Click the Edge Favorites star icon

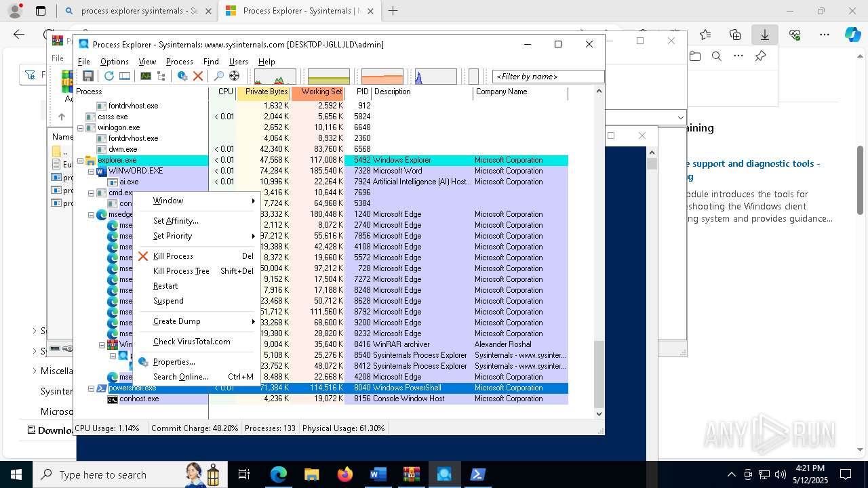[x=705, y=35]
